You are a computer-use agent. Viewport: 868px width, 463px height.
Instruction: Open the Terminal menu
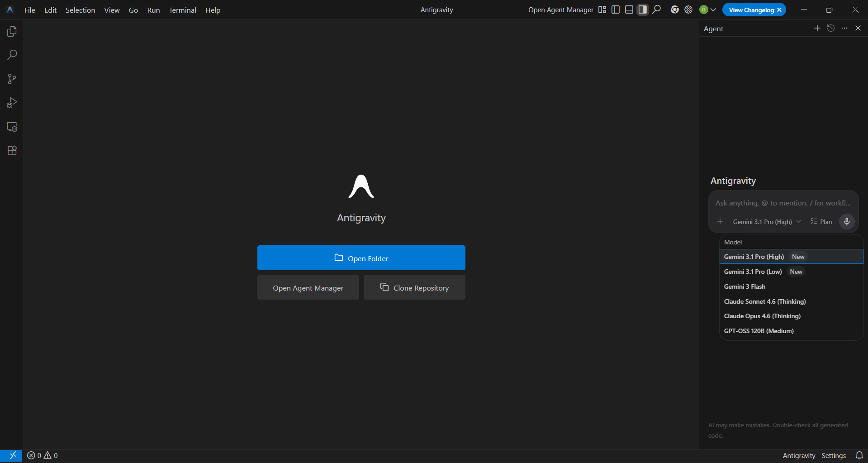[x=182, y=10]
